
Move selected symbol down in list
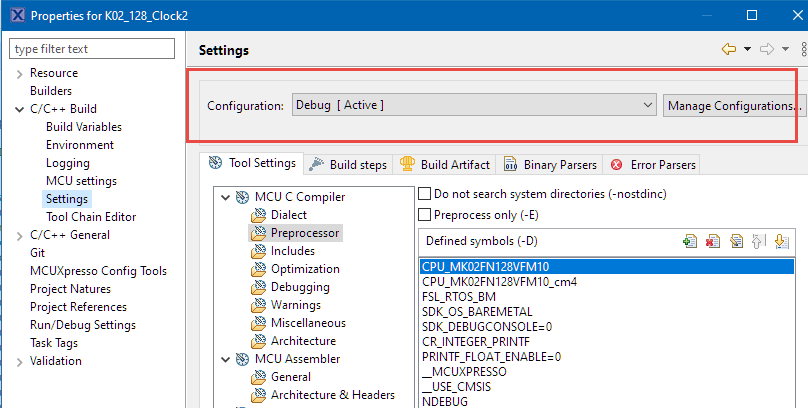click(x=782, y=241)
